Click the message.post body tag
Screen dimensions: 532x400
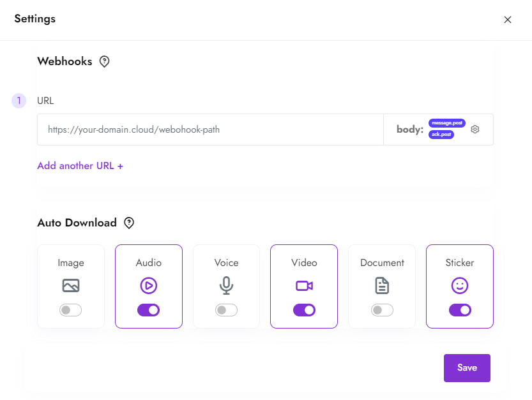446,122
